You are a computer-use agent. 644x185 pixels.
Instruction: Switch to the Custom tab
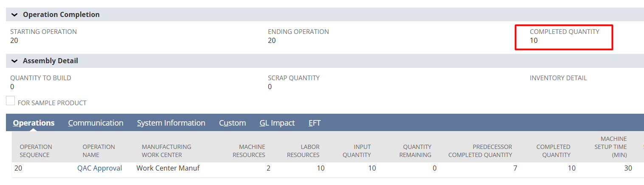(x=232, y=123)
